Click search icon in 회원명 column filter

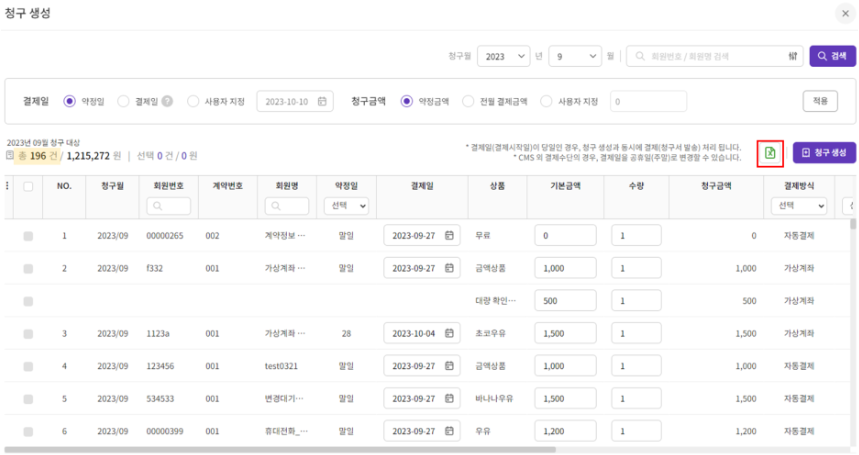pos(276,206)
